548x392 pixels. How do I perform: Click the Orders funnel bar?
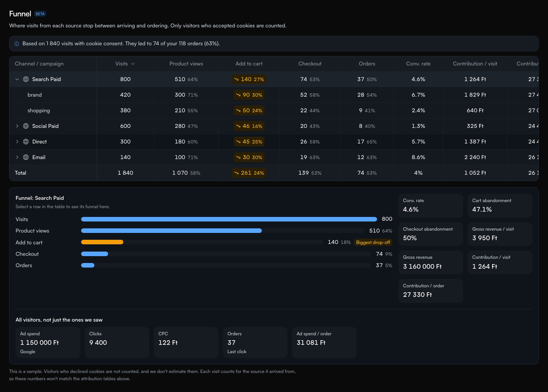88,265
